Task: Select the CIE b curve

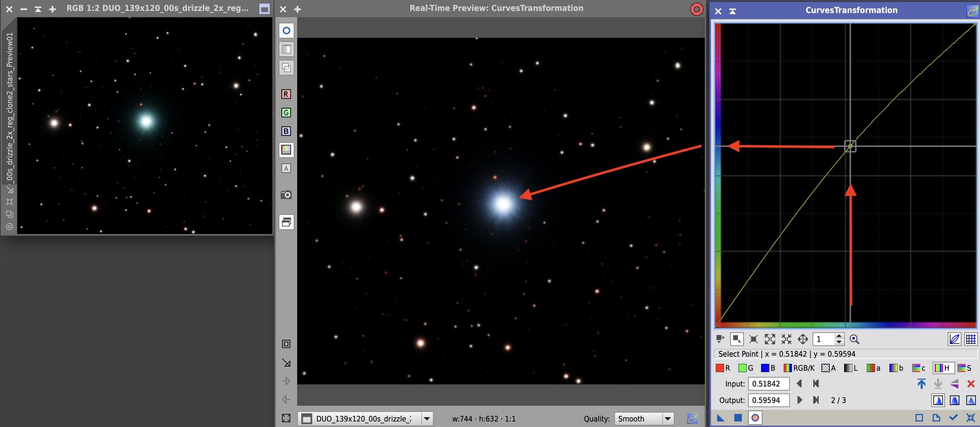Action: point(896,368)
